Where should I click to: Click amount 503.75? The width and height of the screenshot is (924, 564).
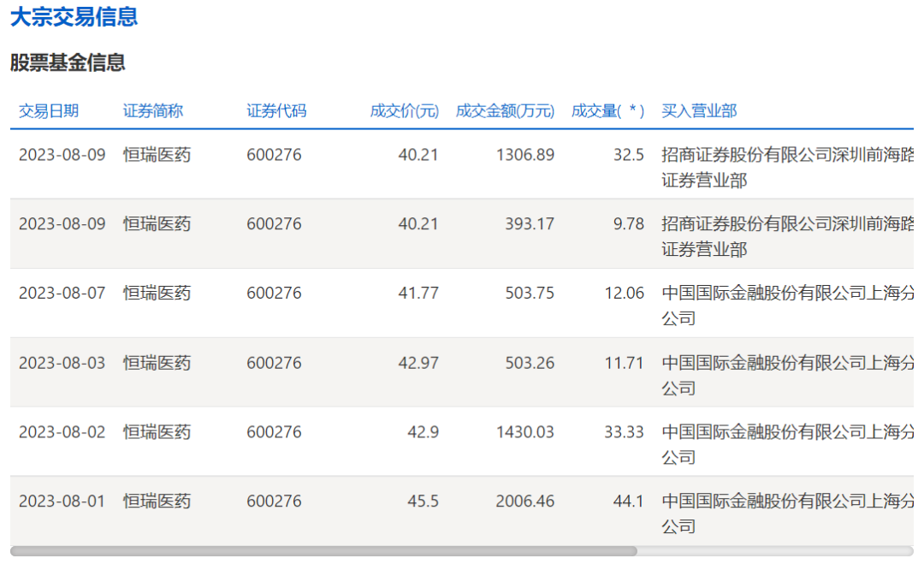(x=530, y=293)
